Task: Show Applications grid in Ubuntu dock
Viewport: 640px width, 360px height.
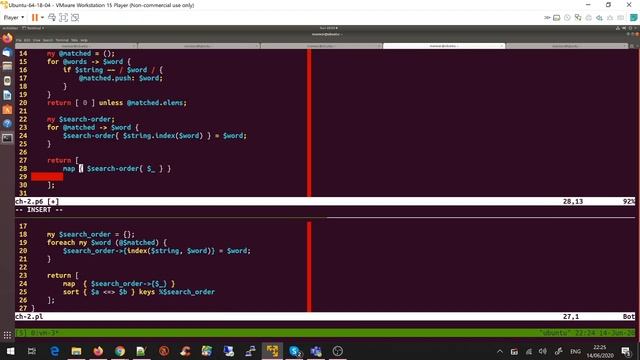Action: (7, 336)
